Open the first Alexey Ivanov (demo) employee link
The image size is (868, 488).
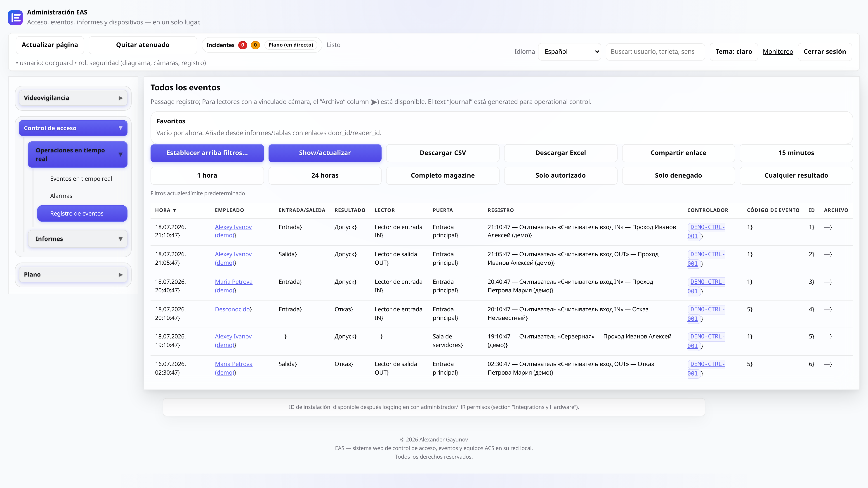(233, 231)
